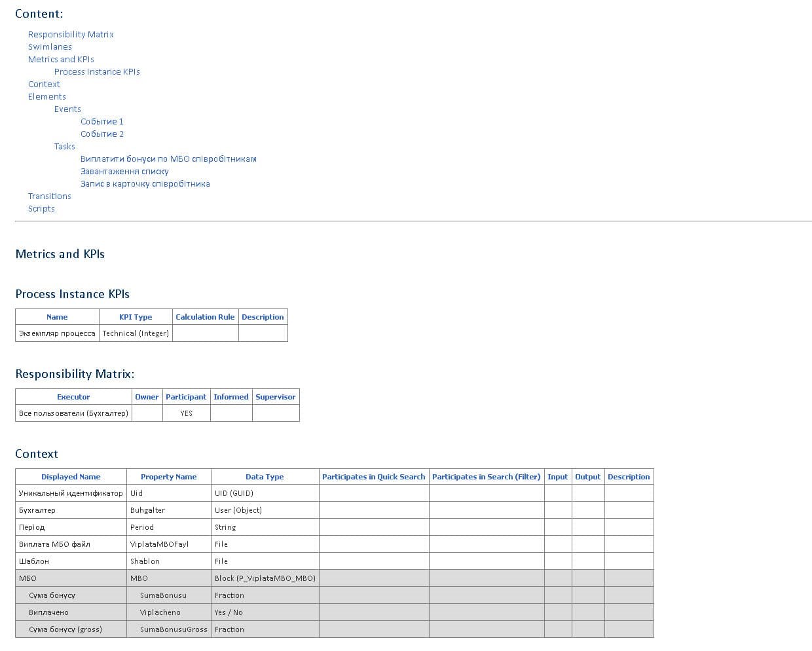The image size is (812, 651).
Task: Go to Metrics and KPIs link
Action: [x=61, y=59]
